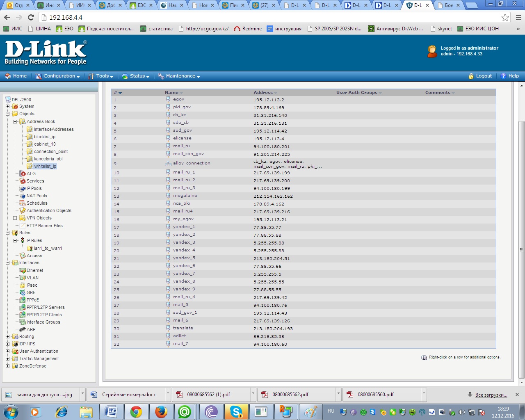
Task: Open the Maintenance menu
Action: [179, 76]
